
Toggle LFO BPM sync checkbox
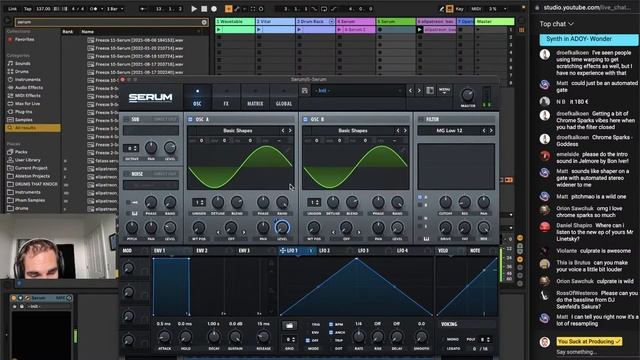(x=331, y=324)
